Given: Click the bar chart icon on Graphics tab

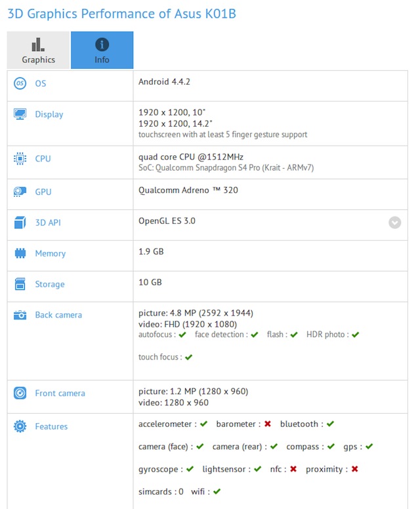Looking at the screenshot, I should [x=38, y=45].
